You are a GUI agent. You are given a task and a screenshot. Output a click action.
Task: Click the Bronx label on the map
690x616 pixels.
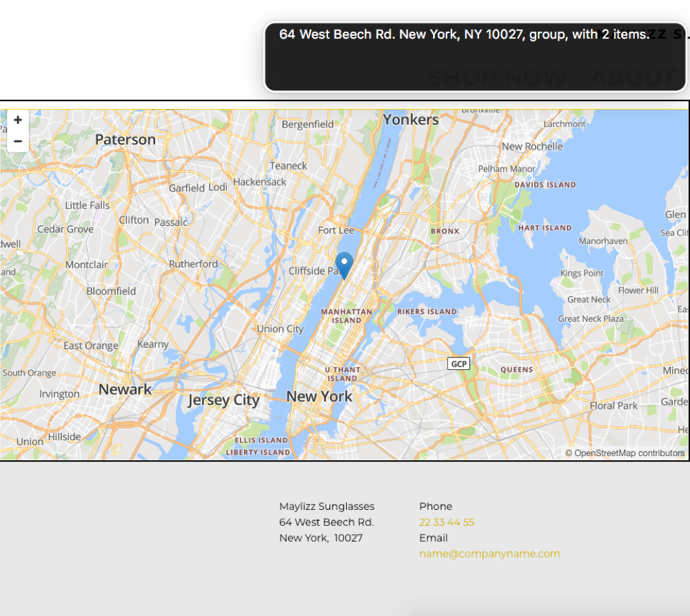(x=445, y=230)
